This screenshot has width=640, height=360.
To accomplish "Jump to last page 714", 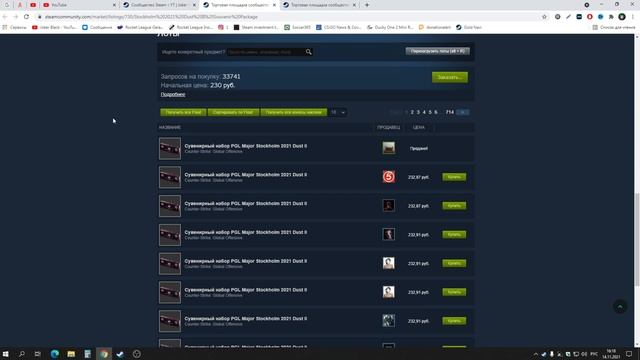I will tap(449, 112).
